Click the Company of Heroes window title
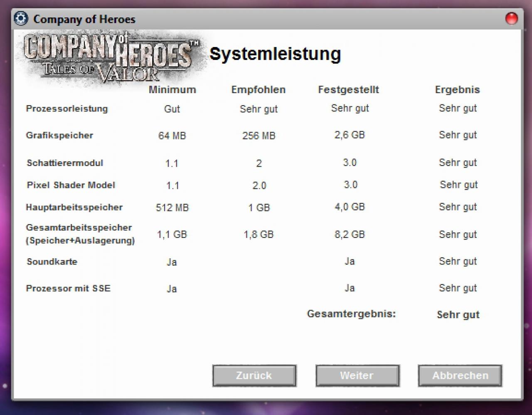The height and width of the screenshot is (415, 532). pos(84,19)
